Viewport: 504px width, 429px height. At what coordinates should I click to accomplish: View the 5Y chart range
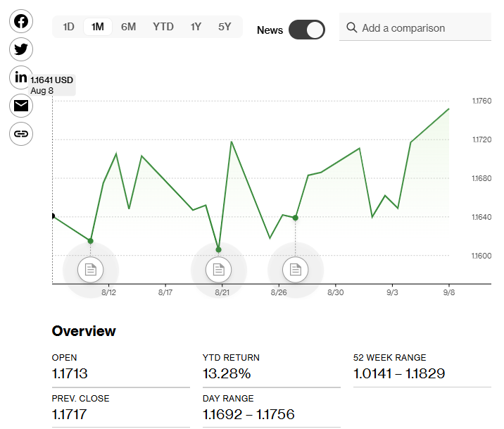pyautogui.click(x=225, y=27)
